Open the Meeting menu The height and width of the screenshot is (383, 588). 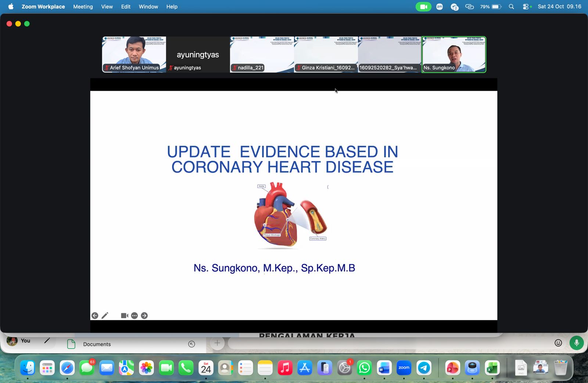coord(83,7)
